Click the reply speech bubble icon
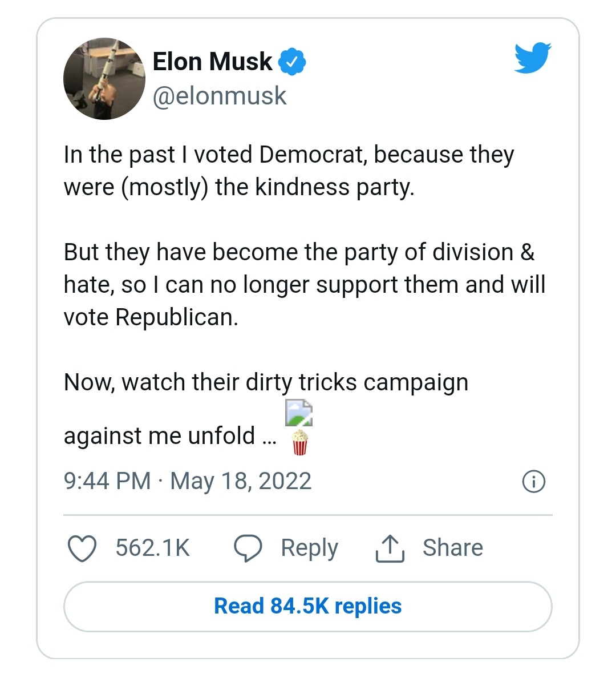 (x=248, y=548)
